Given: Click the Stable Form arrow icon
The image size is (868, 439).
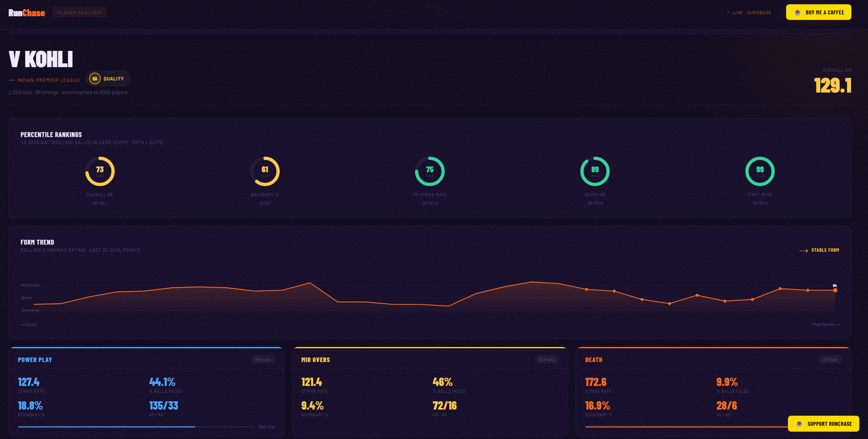Looking at the screenshot, I should (804, 250).
